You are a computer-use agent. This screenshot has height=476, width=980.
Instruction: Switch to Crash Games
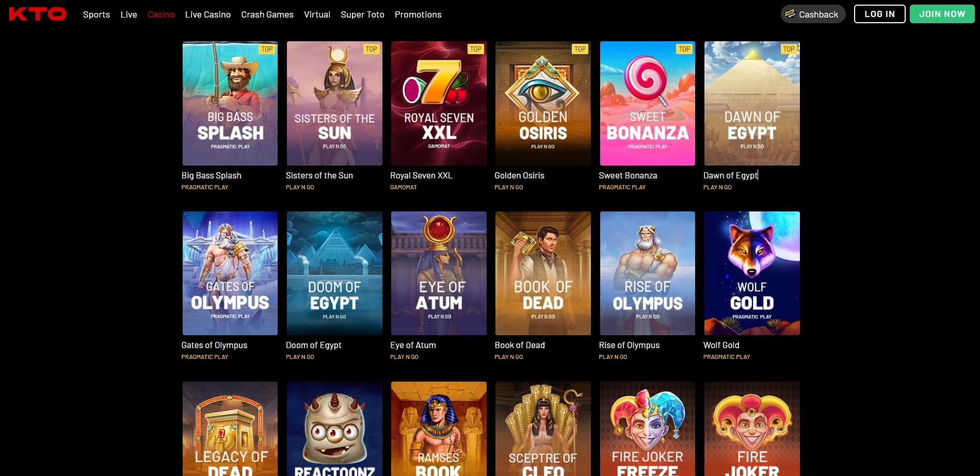point(267,14)
